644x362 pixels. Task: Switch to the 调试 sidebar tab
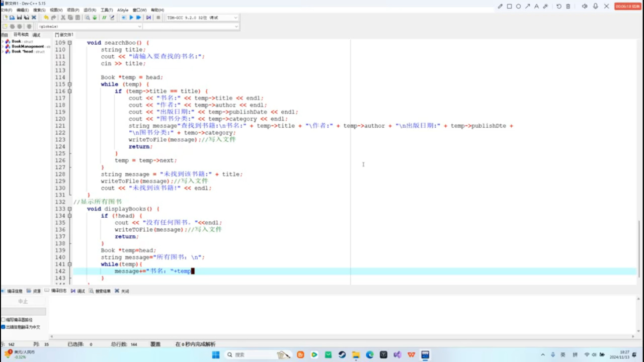coord(36,35)
